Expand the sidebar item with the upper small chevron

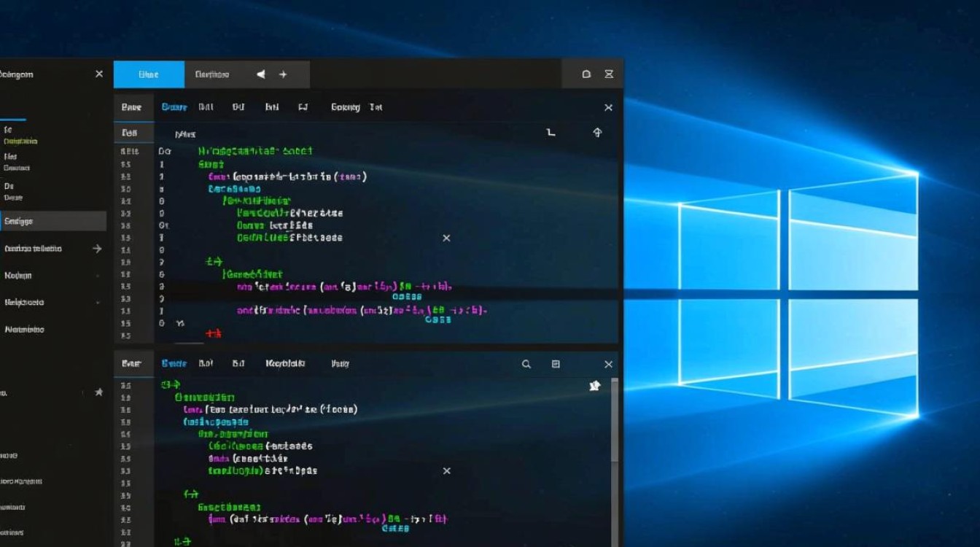point(98,276)
